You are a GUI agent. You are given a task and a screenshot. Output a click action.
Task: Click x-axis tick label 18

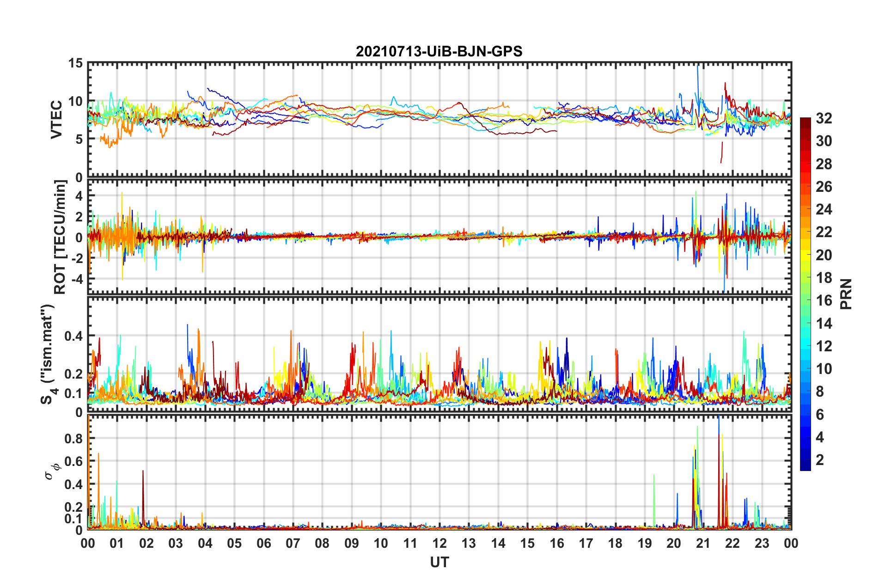[615, 543]
